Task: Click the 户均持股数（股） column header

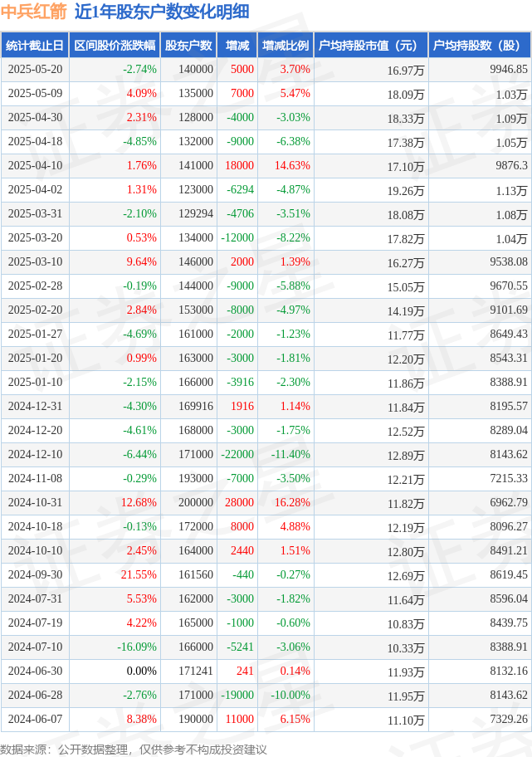Action: (x=480, y=46)
